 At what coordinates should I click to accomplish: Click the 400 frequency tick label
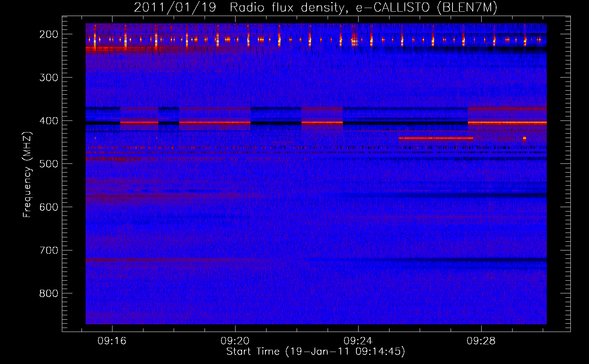pos(49,121)
